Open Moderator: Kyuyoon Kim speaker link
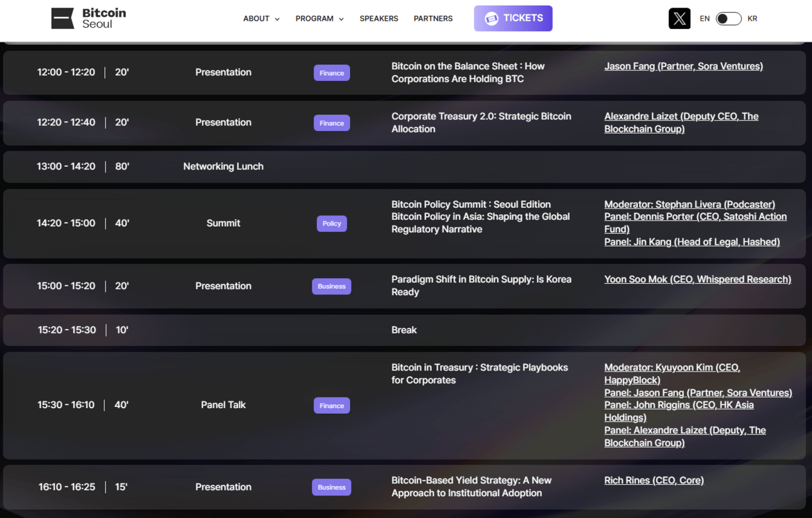Screen dimensions: 812x518 (672, 374)
